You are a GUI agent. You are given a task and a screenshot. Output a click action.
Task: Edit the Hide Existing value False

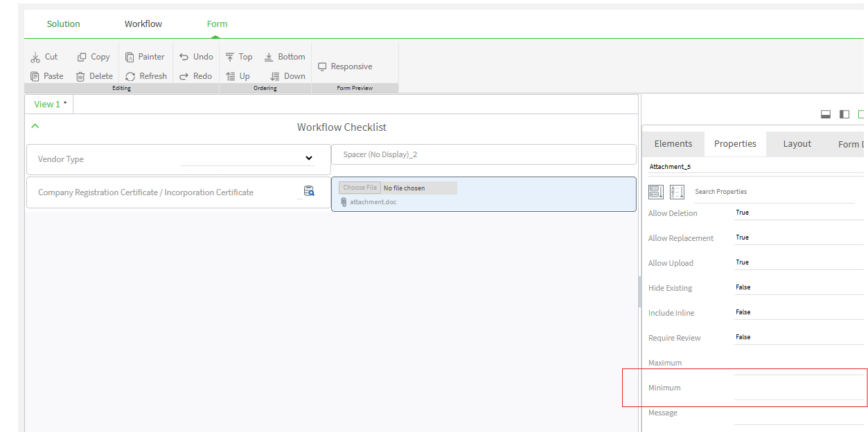[x=799, y=287]
